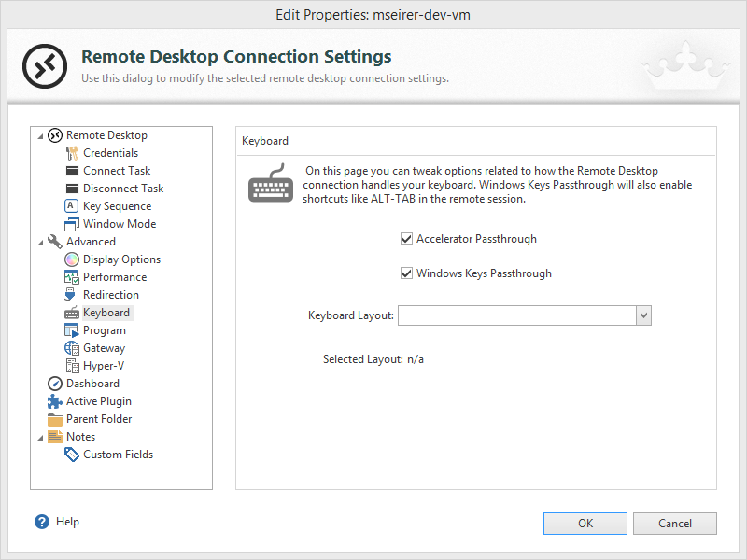Toggle Accelerator Passthrough checkbox
The width and height of the screenshot is (747, 560).
[406, 239]
